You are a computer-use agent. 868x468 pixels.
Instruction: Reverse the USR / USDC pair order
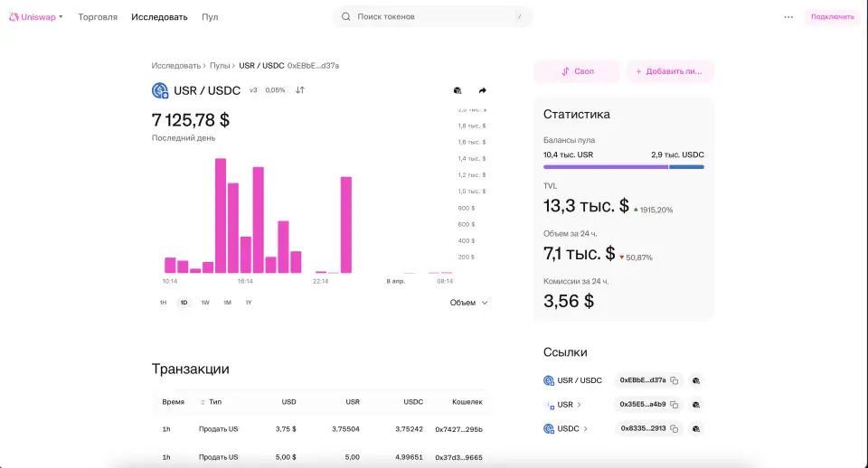300,90
